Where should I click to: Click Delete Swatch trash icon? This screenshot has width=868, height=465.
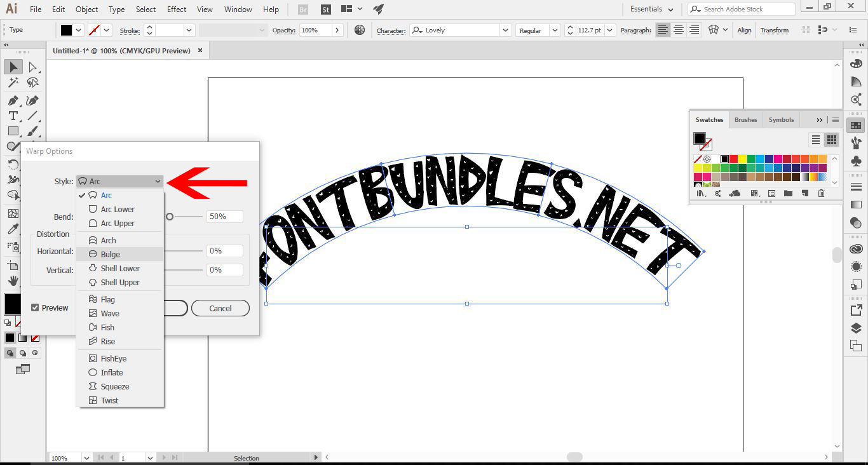click(x=821, y=194)
